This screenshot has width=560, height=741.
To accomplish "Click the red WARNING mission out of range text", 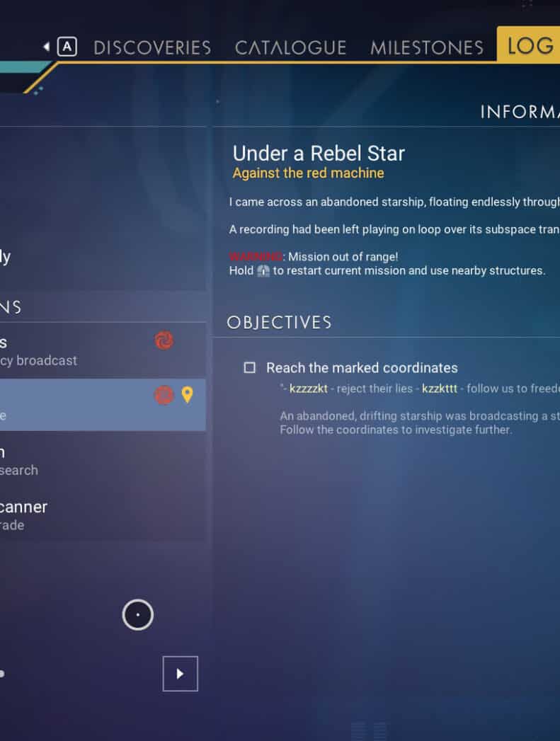I will [256, 256].
